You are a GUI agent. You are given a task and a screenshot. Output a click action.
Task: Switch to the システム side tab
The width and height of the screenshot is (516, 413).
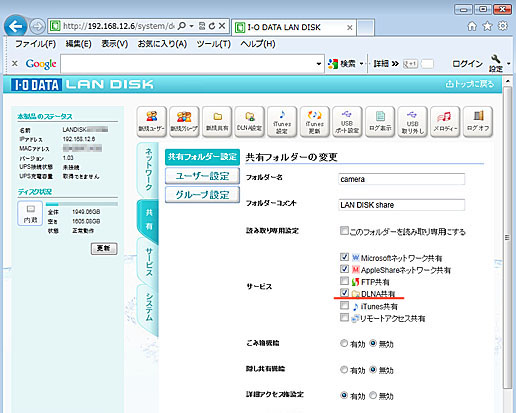click(x=148, y=307)
